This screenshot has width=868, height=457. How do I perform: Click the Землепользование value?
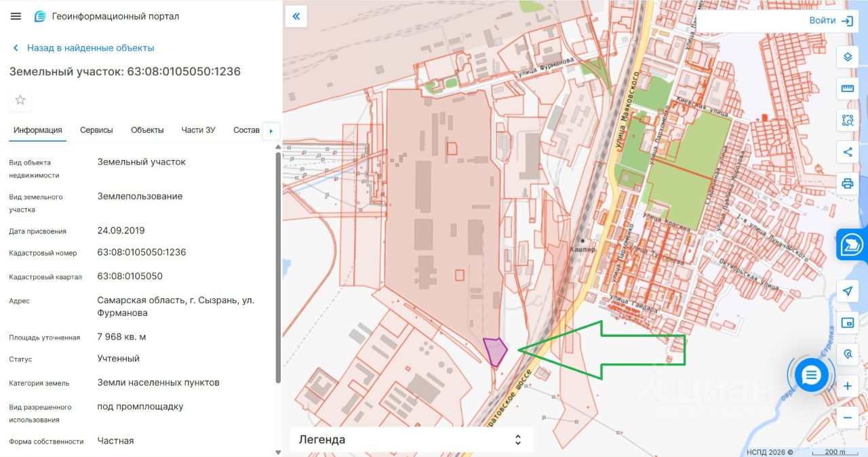pyautogui.click(x=140, y=196)
